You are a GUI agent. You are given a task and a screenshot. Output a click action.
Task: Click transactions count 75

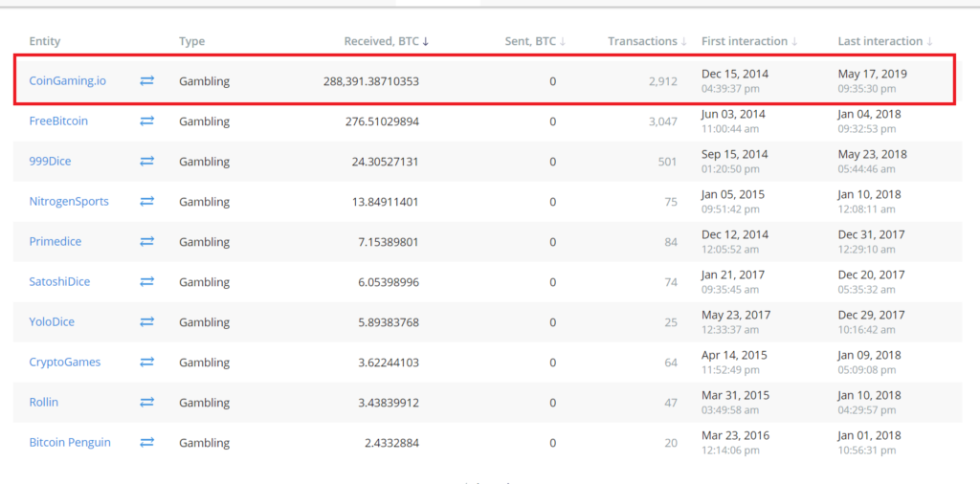671,201
